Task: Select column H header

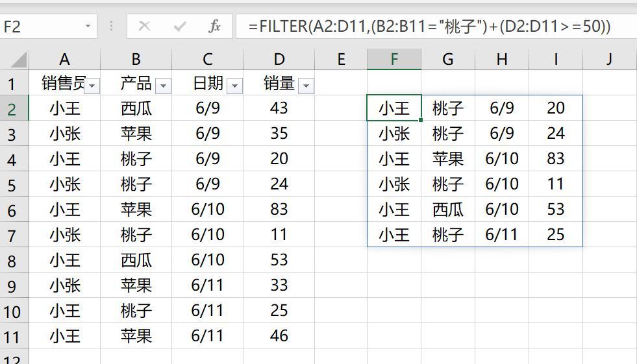Action: 502,59
